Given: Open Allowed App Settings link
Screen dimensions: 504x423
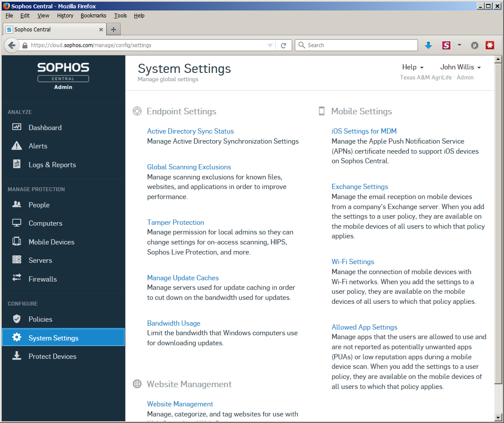Looking at the screenshot, I should coord(364,327).
